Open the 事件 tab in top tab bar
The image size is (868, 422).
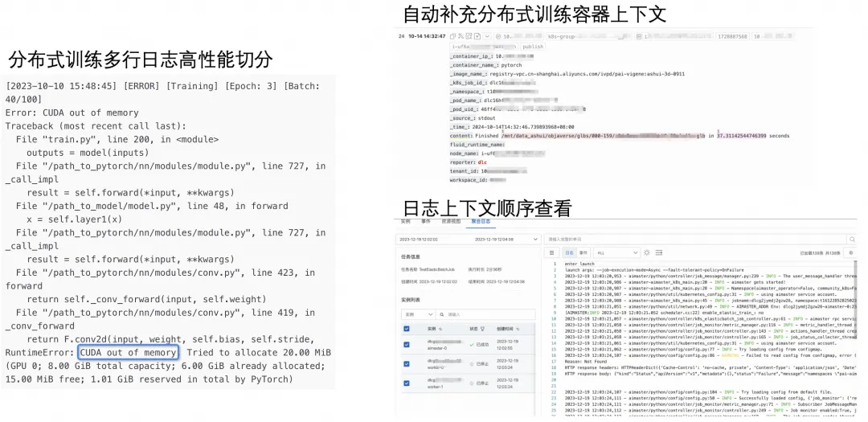[x=426, y=222]
